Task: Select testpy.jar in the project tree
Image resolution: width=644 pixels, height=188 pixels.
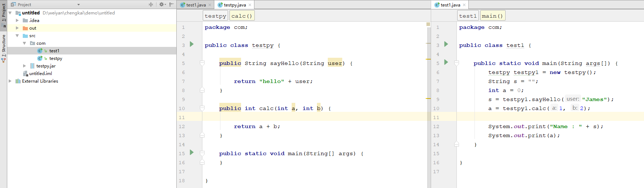Action: point(46,66)
